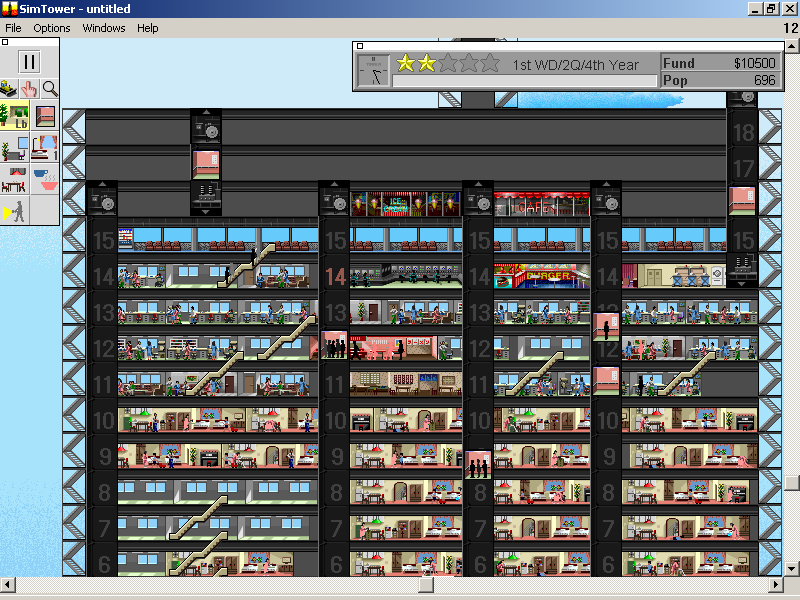Open the Help menu

coord(147,28)
